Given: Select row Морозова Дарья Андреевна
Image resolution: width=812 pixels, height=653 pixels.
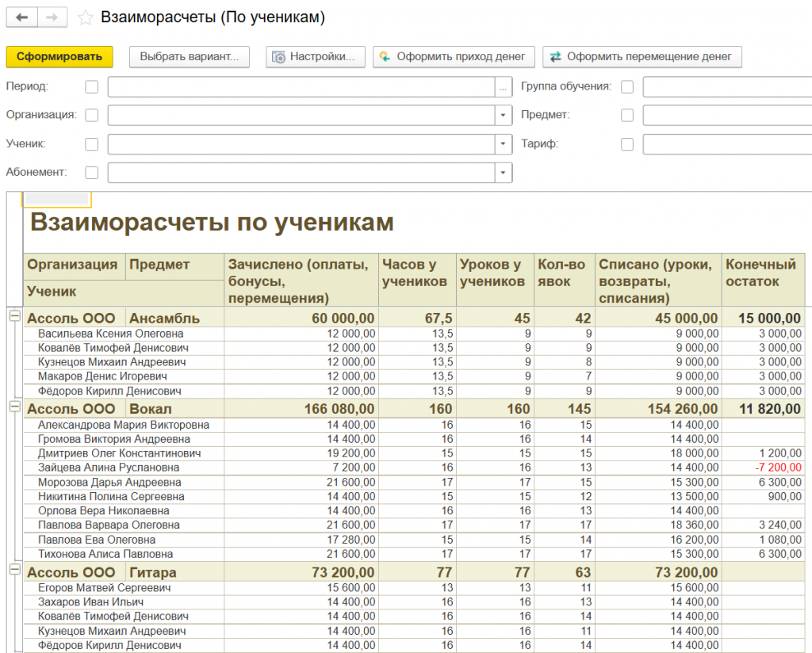Looking at the screenshot, I should pos(414,483).
